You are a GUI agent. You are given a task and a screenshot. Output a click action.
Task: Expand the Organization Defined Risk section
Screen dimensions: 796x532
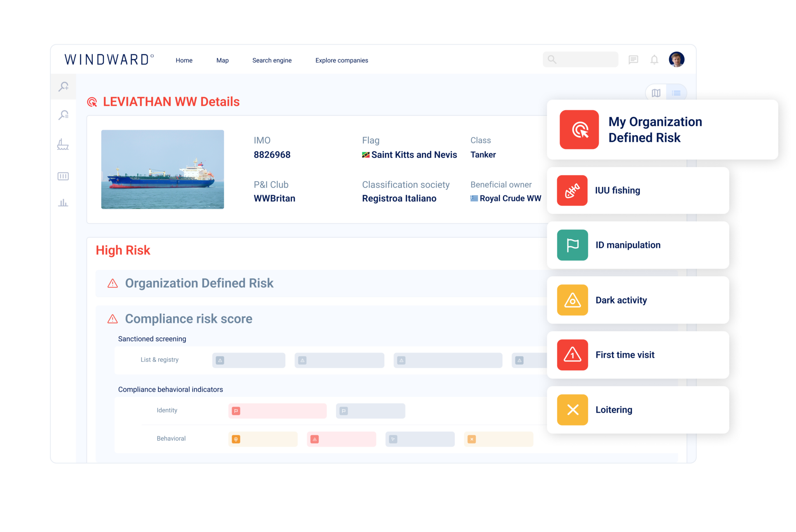tap(321, 283)
